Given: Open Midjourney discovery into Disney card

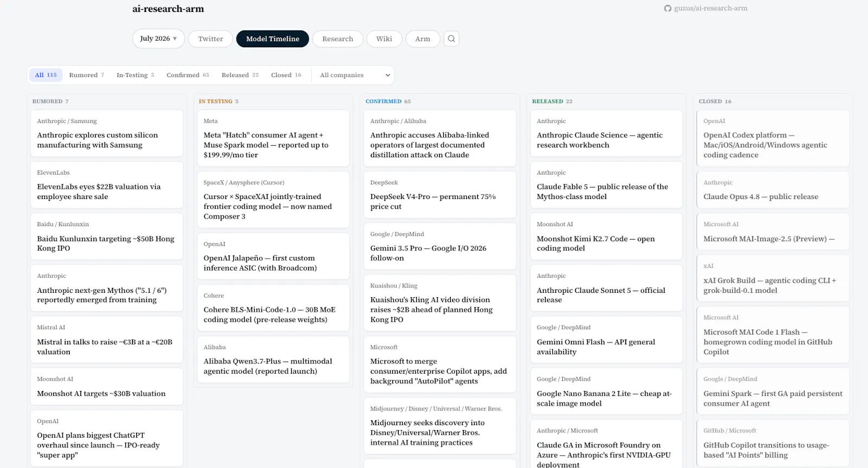Looking at the screenshot, I should coord(440,426).
